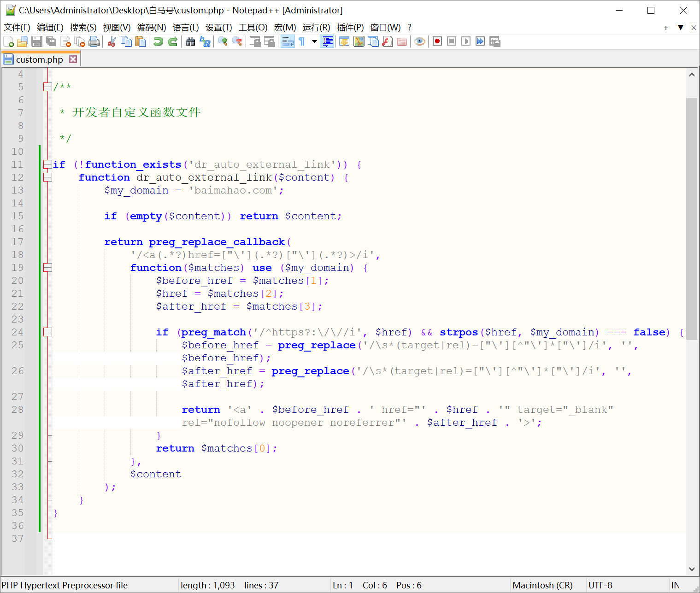Screen dimensions: 700x593
Task: Open the 编码(N) encoding menu
Action: (151, 28)
